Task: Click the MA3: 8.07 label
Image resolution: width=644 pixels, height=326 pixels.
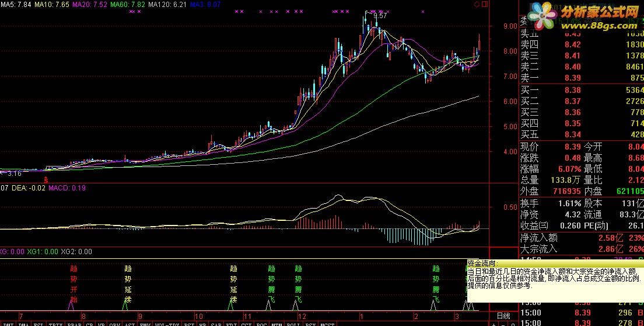Action: 205,5
